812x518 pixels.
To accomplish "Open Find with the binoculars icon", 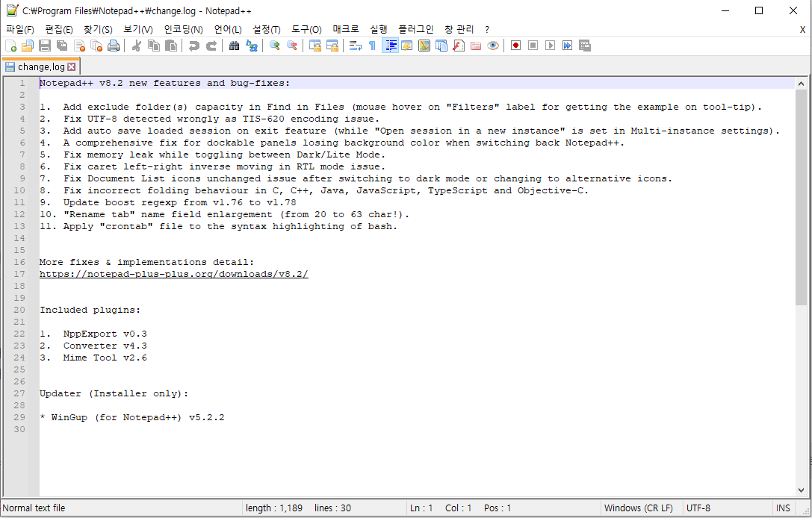I will point(234,46).
